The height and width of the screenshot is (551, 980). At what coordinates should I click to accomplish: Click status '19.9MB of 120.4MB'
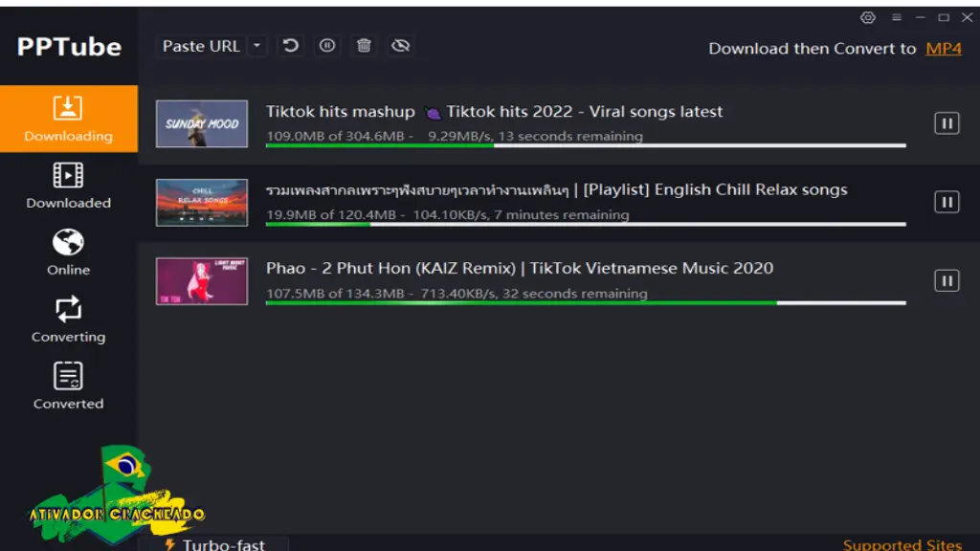tap(330, 215)
